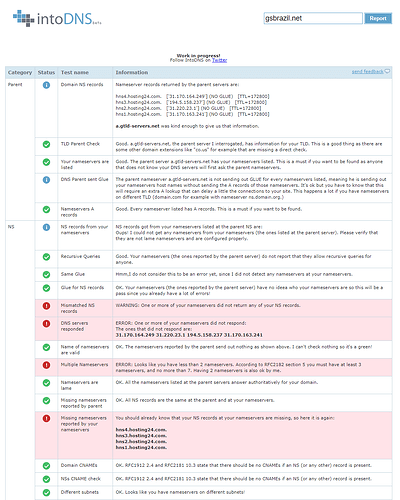400x500 pixels.
Task: Click green check icon for Different subnets
Action: pos(46,492)
